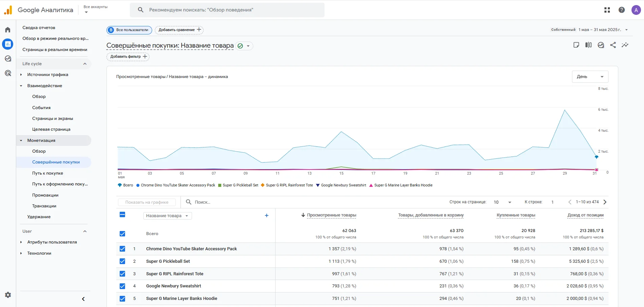
Task: Collapse the Life cycle section
Action: tap(85, 64)
